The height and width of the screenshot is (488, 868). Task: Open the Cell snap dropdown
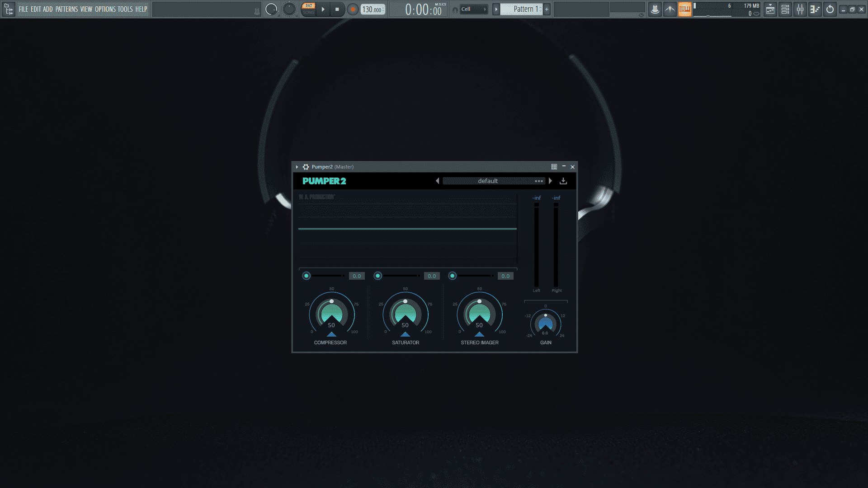pyautogui.click(x=474, y=9)
